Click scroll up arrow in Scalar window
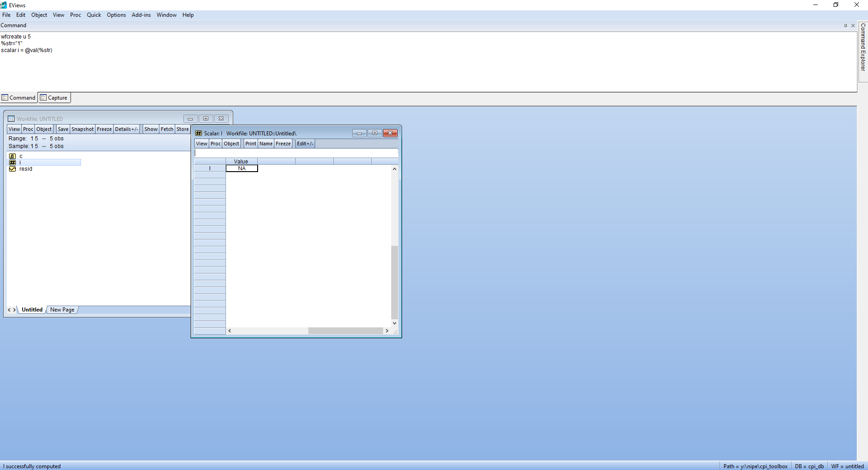The height and width of the screenshot is (470, 868). point(394,169)
